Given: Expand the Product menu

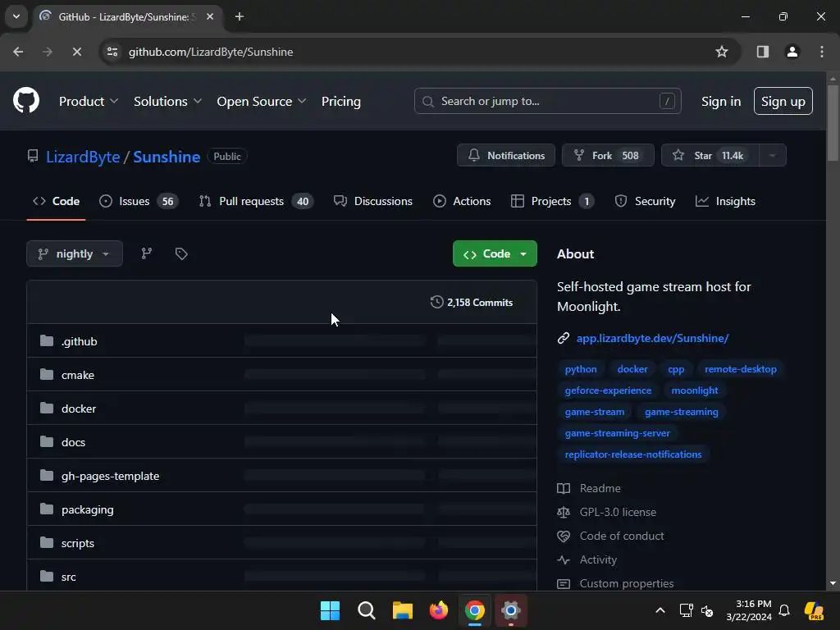Looking at the screenshot, I should coord(89,101).
